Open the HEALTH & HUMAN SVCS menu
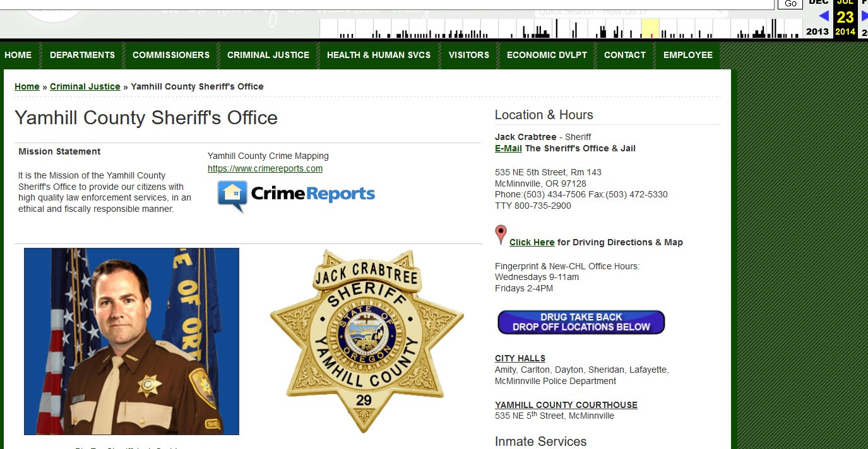The width and height of the screenshot is (868, 449). point(379,55)
